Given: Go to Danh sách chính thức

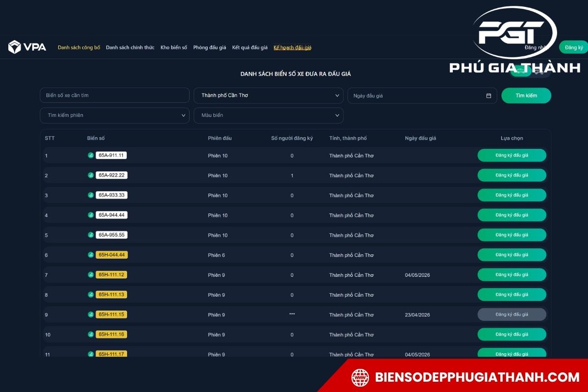Looking at the screenshot, I should tap(130, 48).
